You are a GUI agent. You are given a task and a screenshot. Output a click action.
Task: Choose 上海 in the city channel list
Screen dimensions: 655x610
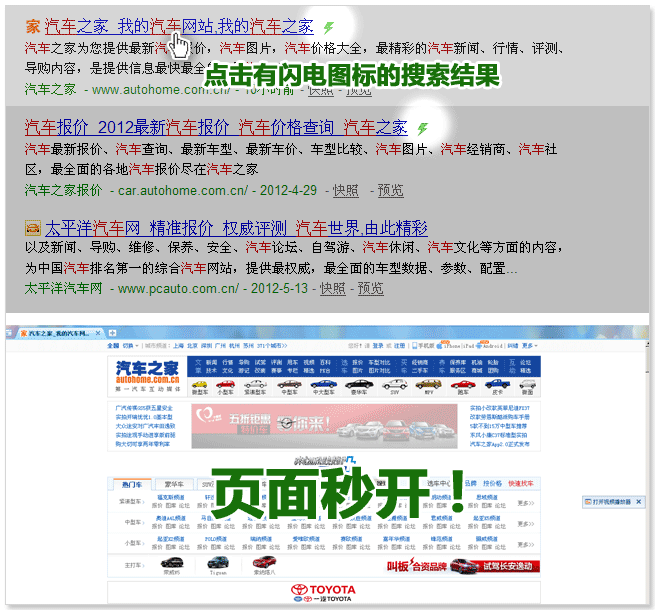click(x=178, y=346)
